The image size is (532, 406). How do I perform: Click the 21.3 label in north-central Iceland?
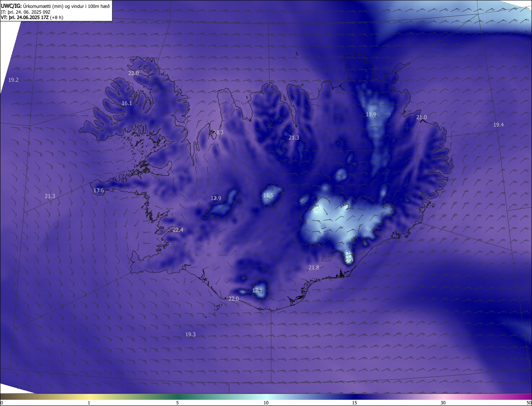coord(294,137)
